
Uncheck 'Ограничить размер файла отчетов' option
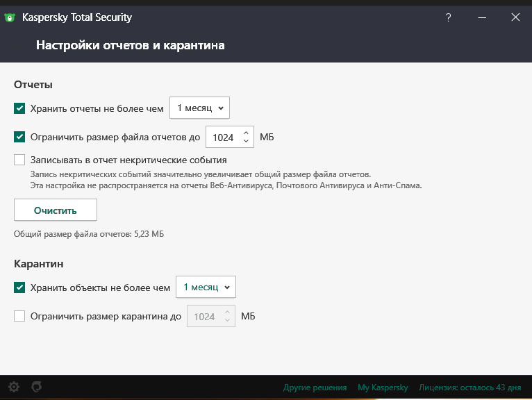click(x=19, y=137)
